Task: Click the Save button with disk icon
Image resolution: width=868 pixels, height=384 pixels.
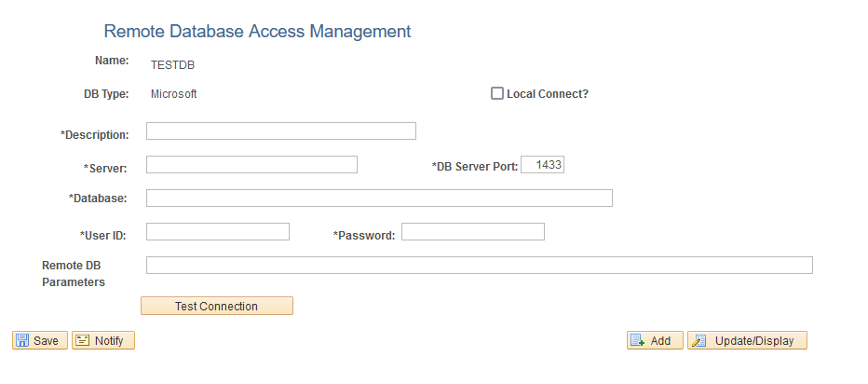Action: pyautogui.click(x=38, y=341)
